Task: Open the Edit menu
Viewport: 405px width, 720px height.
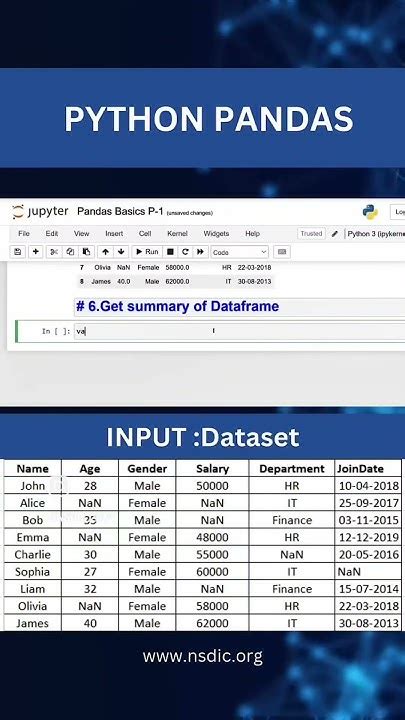Action: (51, 234)
